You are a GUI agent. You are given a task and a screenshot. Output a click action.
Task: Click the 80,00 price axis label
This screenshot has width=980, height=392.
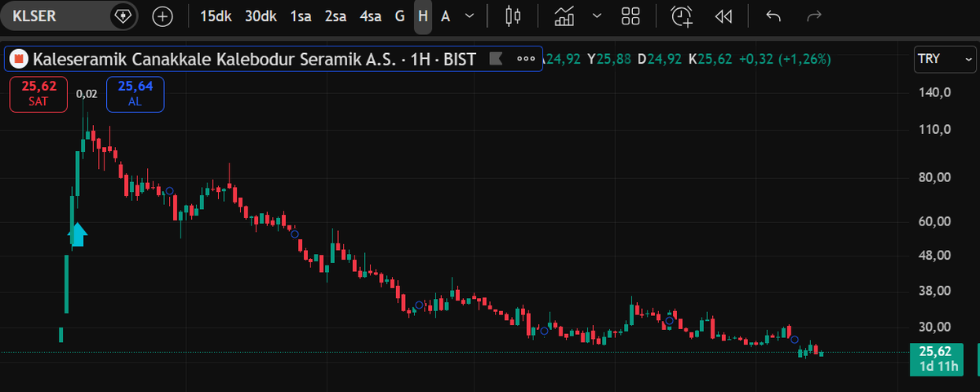pyautogui.click(x=934, y=176)
